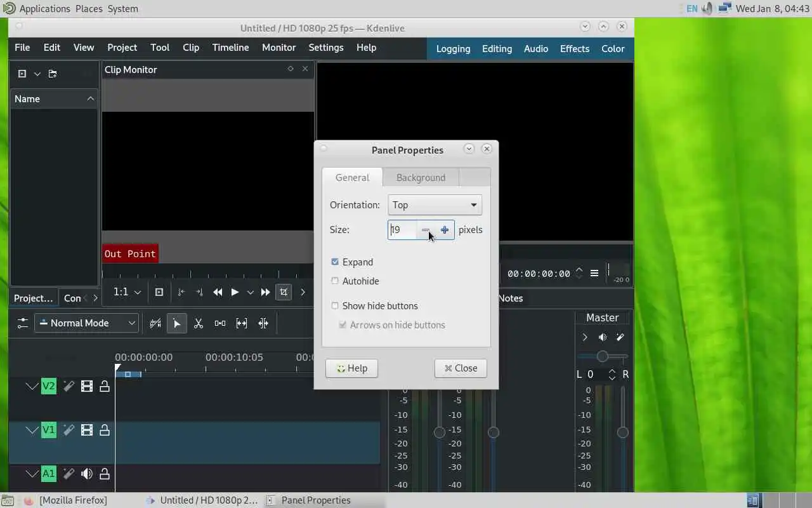This screenshot has height=508, width=812.
Task: Select the Razor (scissors) tool
Action: (199, 323)
